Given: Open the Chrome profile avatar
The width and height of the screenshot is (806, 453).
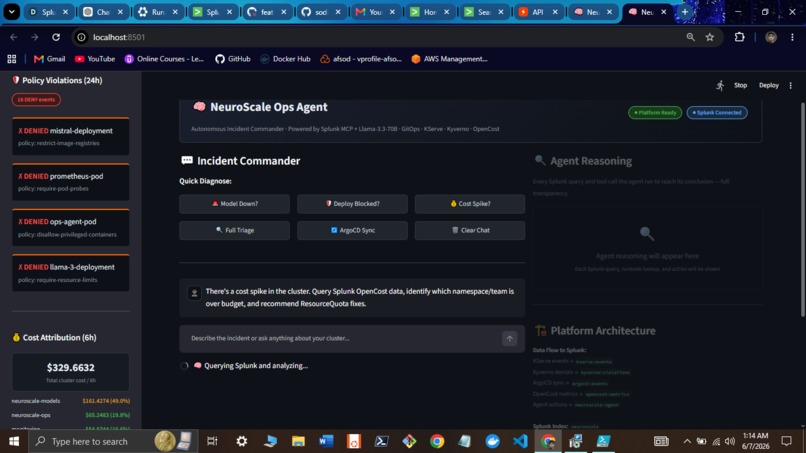Looking at the screenshot, I should (x=771, y=37).
